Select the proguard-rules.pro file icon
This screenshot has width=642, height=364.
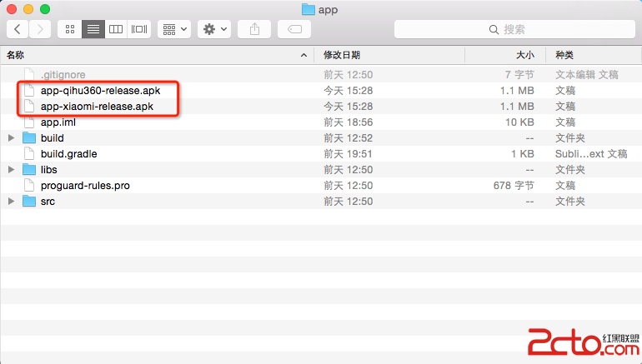coord(29,185)
